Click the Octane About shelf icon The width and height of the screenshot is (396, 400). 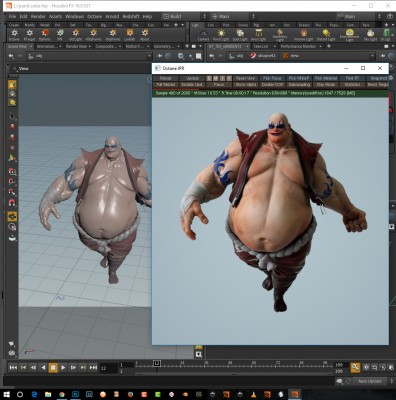[x=145, y=33]
